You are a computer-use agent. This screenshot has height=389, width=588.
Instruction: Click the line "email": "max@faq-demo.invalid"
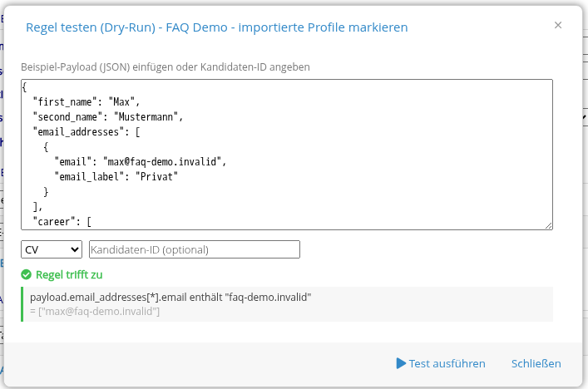141,162
